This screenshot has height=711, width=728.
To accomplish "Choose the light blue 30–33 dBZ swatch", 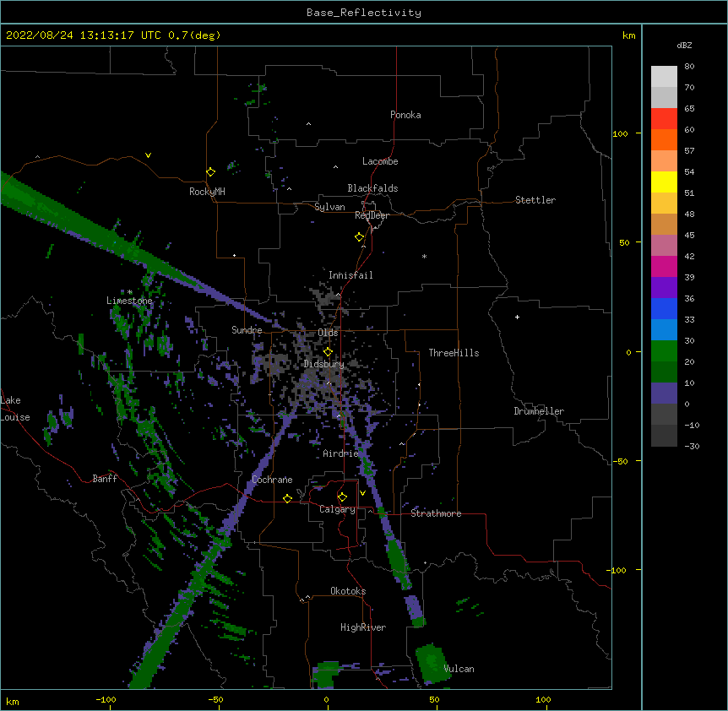I will (x=664, y=330).
